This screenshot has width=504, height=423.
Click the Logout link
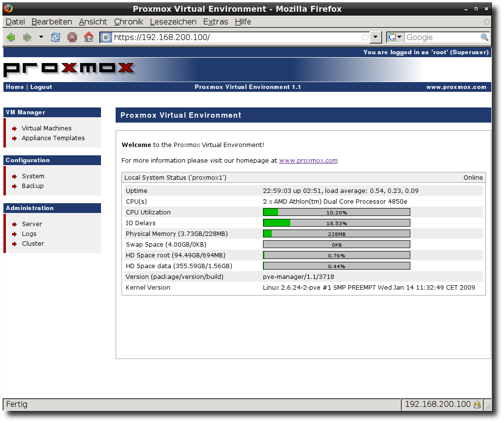click(41, 87)
